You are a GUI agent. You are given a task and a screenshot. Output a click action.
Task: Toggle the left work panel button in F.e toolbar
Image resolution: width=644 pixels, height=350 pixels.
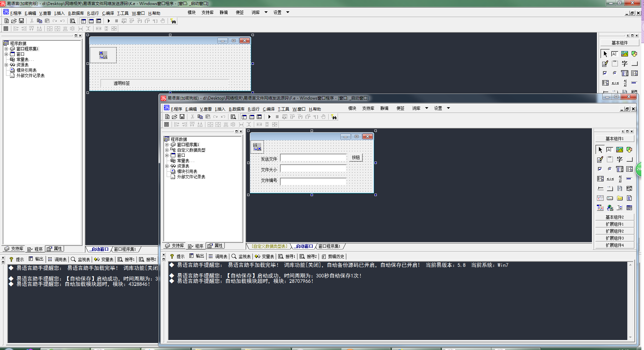click(x=244, y=117)
